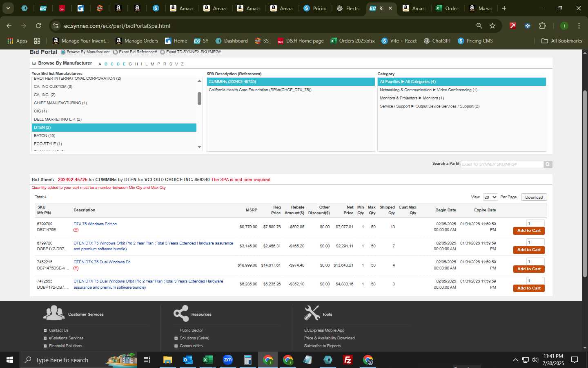Screen dimensions: 588x368
Task: Select Exact TD SYNNEX SKU/MFG# radio option
Action: 163,52
